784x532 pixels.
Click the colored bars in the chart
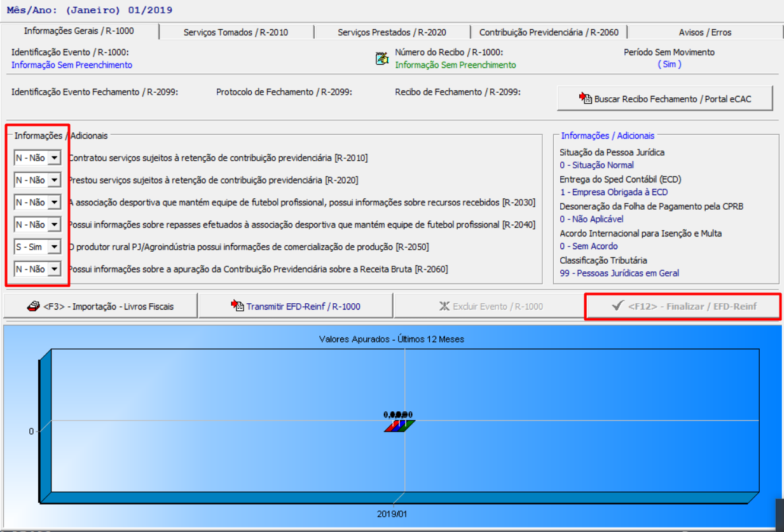399,425
